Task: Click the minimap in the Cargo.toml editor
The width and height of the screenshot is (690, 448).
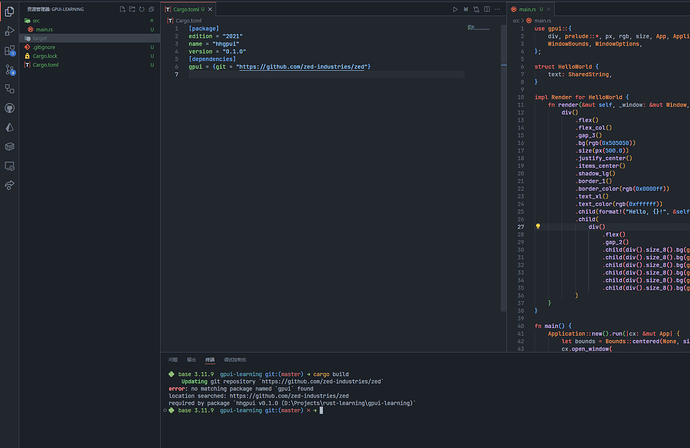Action: (478, 28)
